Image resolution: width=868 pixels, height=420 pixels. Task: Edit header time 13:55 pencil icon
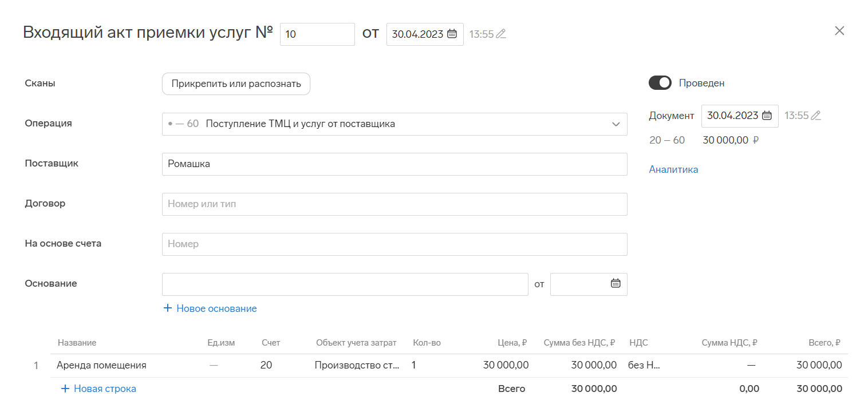501,34
